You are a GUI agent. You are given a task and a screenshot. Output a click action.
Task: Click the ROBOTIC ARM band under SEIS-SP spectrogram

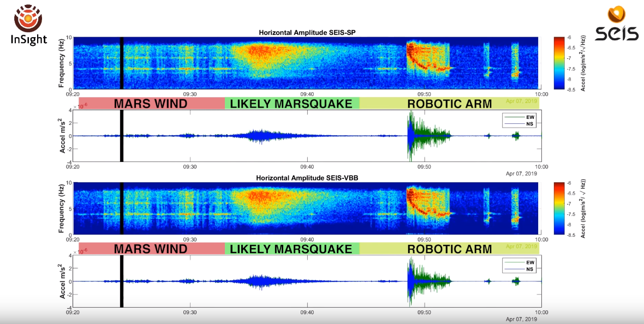(x=449, y=104)
